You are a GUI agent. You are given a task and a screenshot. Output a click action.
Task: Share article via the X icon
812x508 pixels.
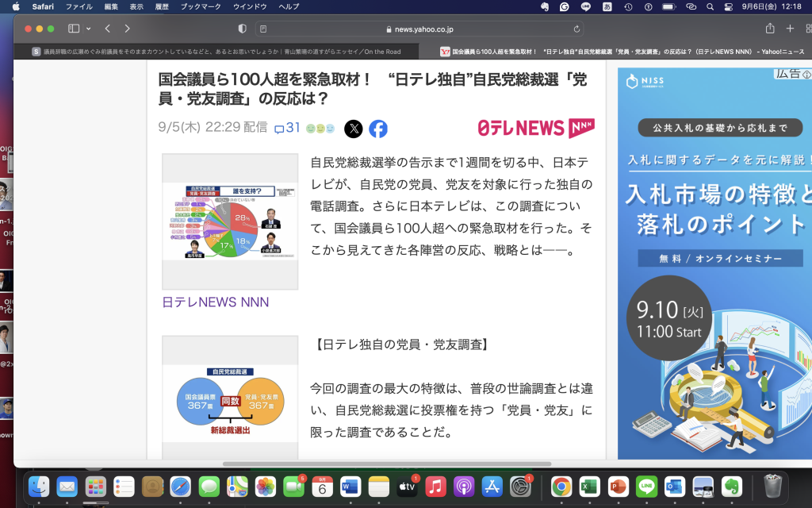click(x=354, y=127)
